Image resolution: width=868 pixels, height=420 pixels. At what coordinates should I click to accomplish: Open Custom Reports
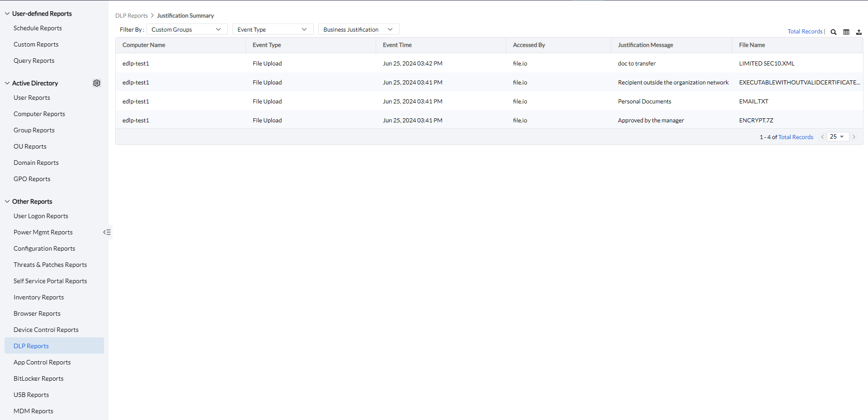[x=36, y=44]
